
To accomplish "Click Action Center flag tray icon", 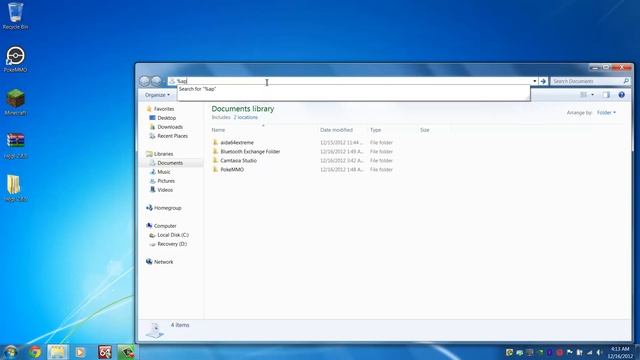I will coord(570,352).
